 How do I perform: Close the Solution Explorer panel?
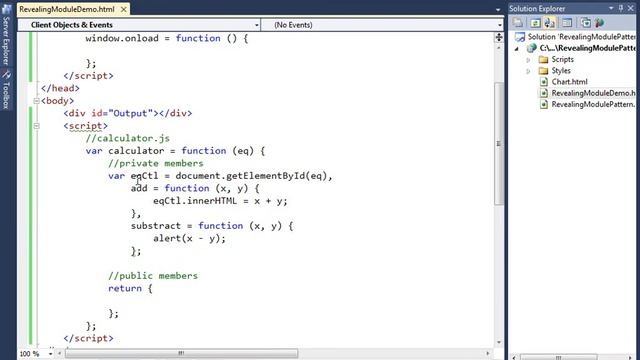point(631,8)
